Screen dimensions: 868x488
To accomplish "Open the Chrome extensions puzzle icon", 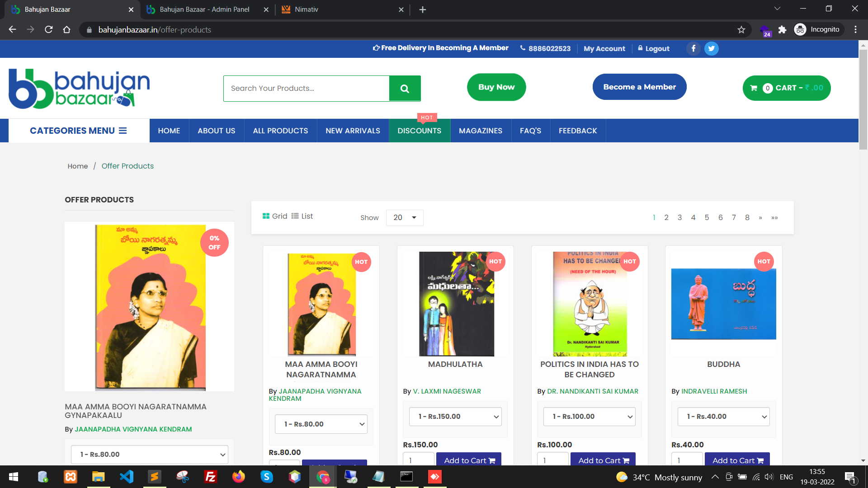I will pyautogui.click(x=783, y=30).
